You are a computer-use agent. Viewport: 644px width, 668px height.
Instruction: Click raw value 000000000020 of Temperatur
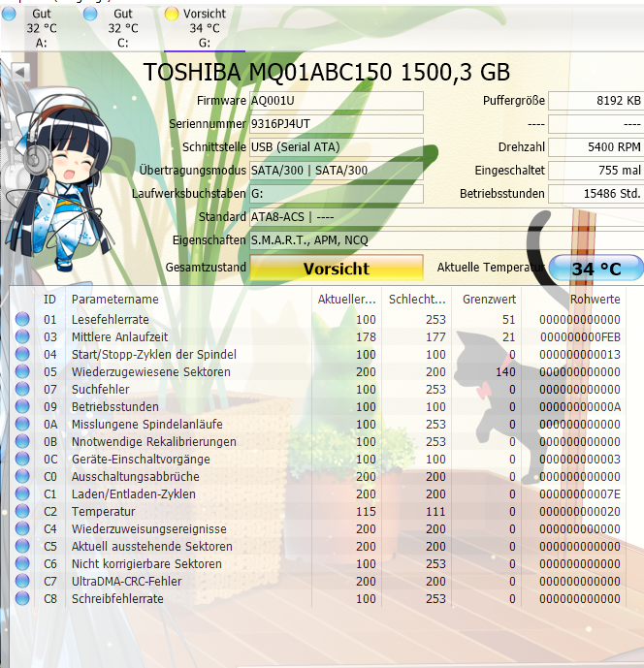580,512
